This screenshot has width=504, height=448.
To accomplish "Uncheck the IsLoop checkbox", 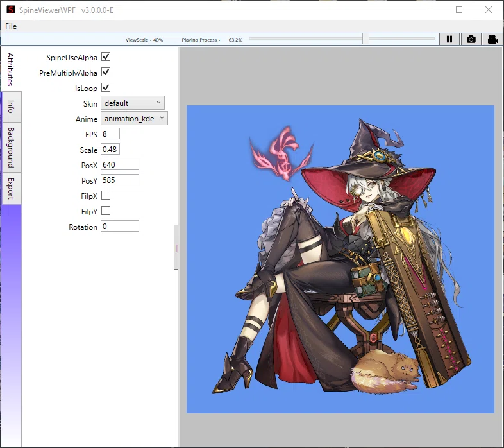I will (x=106, y=87).
